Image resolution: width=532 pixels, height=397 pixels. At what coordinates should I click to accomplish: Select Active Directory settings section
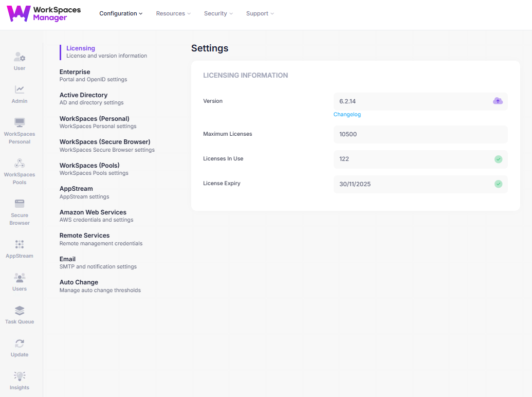pyautogui.click(x=84, y=95)
